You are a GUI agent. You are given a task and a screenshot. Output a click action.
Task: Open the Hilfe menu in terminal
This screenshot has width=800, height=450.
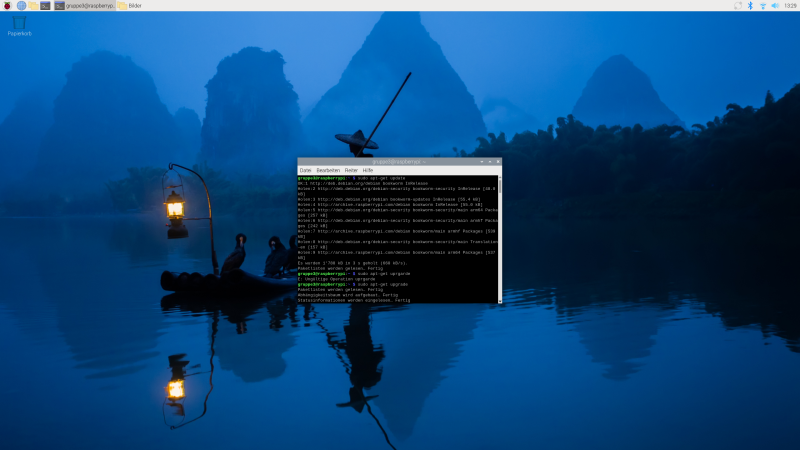[x=368, y=170]
